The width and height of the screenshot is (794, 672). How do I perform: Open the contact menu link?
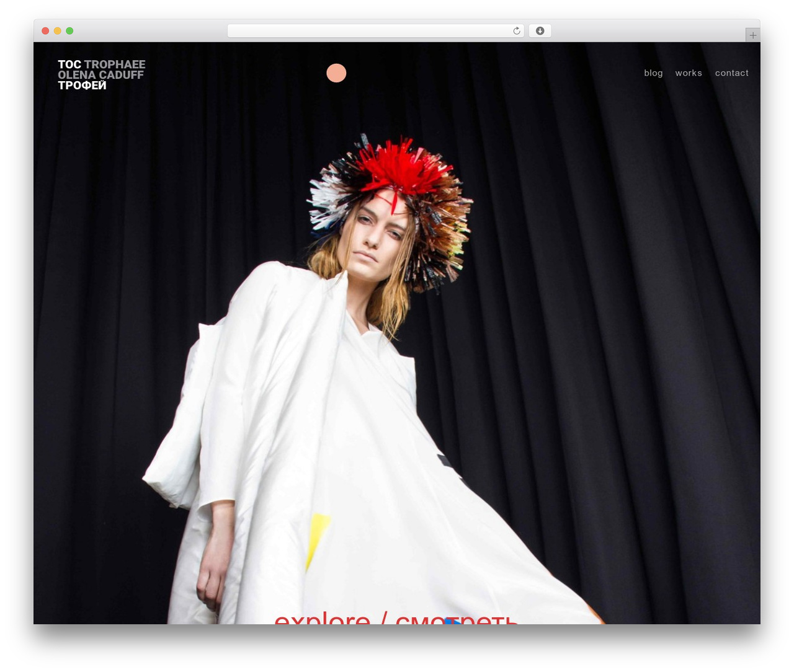(731, 73)
